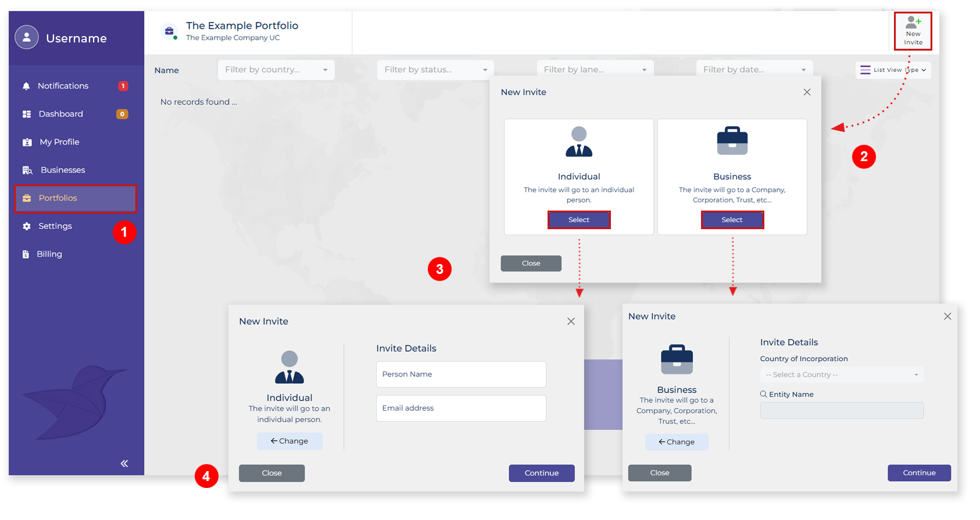Click the Notifications bell icon

tap(26, 86)
